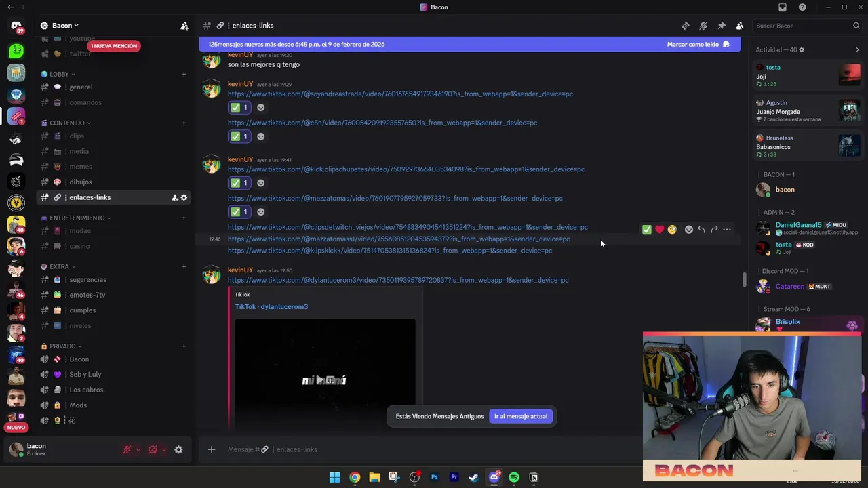Toggle microphone mute in user panel
This screenshot has width=868, height=488.
pos(127,449)
